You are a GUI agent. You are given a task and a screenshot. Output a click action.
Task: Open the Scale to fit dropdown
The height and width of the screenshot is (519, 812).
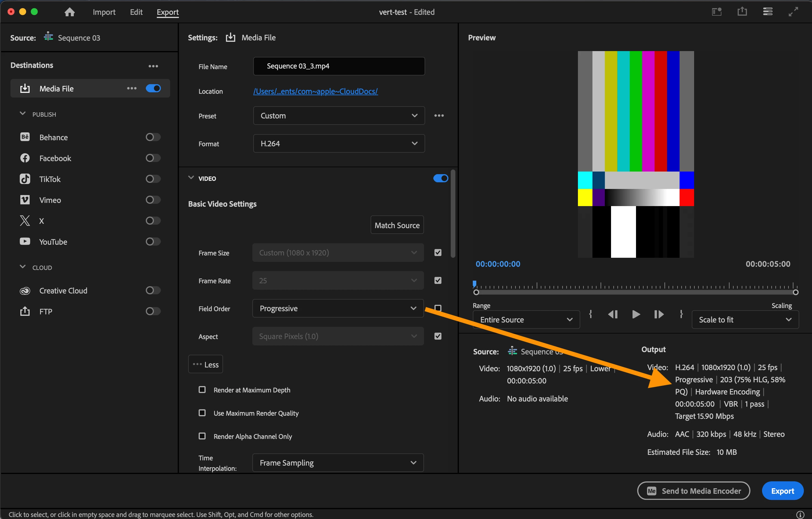tap(745, 320)
